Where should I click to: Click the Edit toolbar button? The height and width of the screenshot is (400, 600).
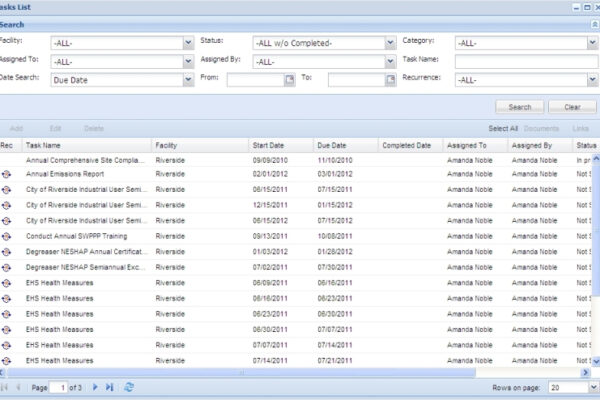(55, 129)
